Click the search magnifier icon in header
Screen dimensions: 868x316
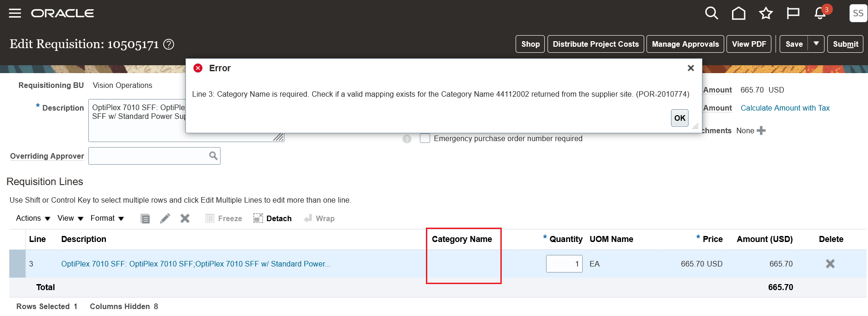point(711,13)
